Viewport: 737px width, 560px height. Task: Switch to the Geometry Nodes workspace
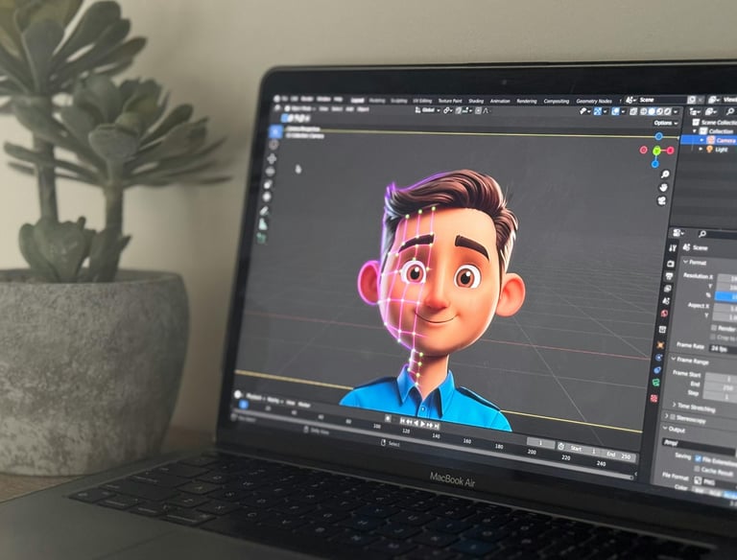click(x=594, y=101)
